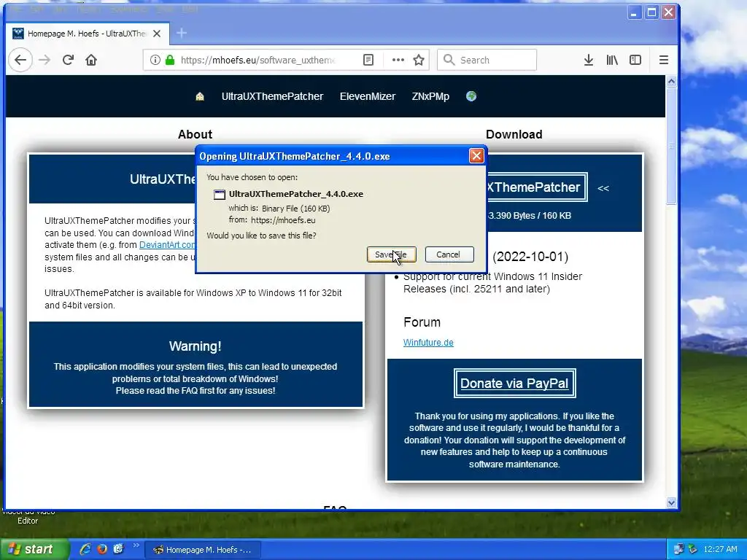The height and width of the screenshot is (560, 747).
Task: Click Homepage M. Hoefs taskbar button
Action: click(203, 550)
